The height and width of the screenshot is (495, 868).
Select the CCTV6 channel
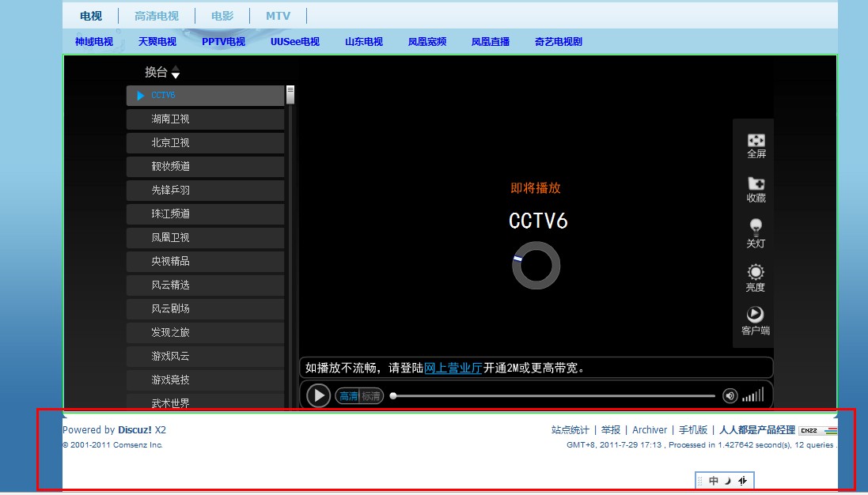(206, 96)
